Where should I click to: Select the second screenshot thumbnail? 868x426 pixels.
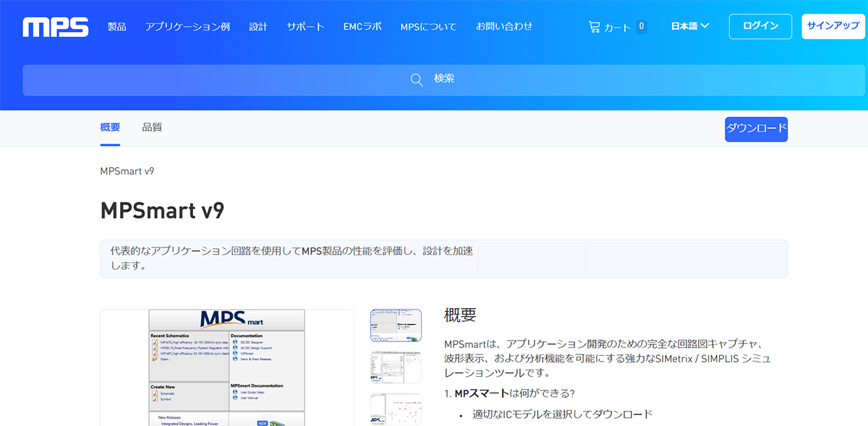tap(396, 367)
